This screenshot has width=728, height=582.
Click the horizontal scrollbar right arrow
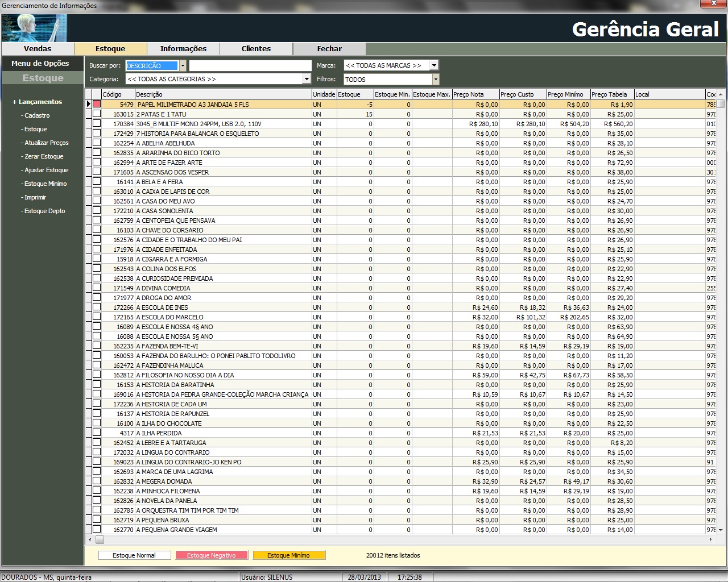pyautogui.click(x=711, y=539)
